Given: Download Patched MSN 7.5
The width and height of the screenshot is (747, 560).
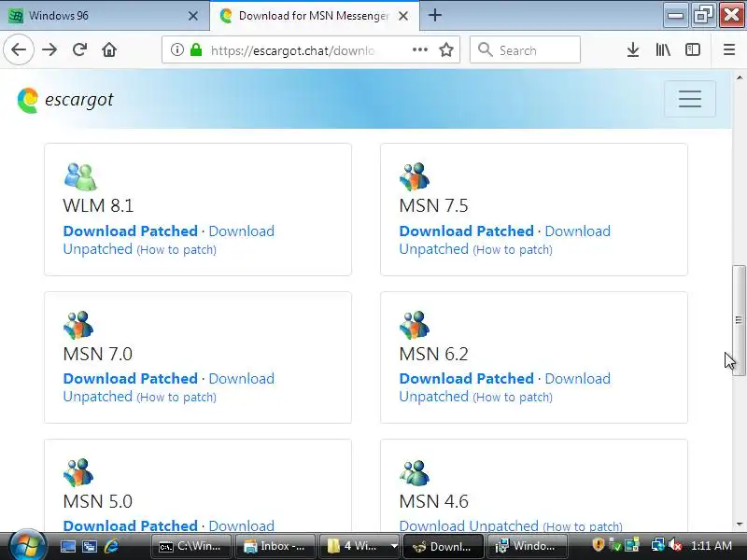Looking at the screenshot, I should 466,231.
